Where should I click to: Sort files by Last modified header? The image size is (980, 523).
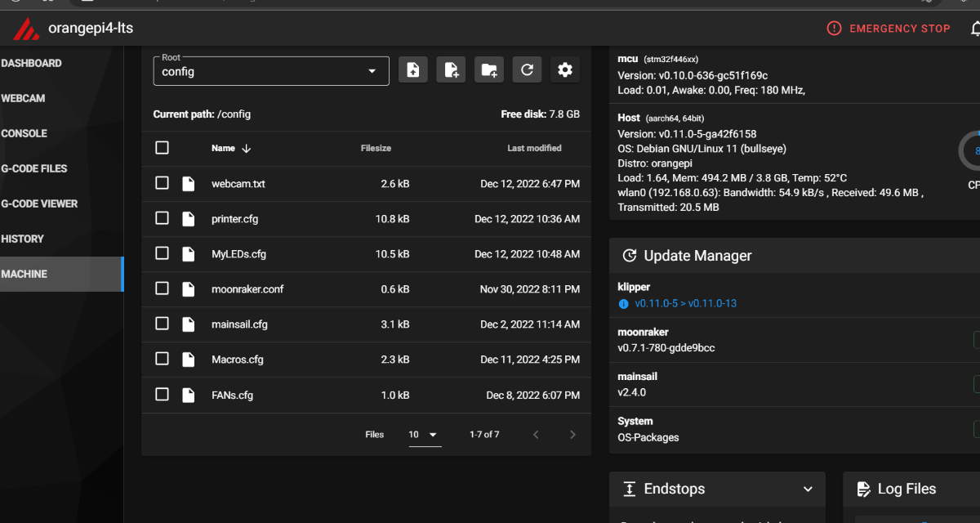pos(534,149)
